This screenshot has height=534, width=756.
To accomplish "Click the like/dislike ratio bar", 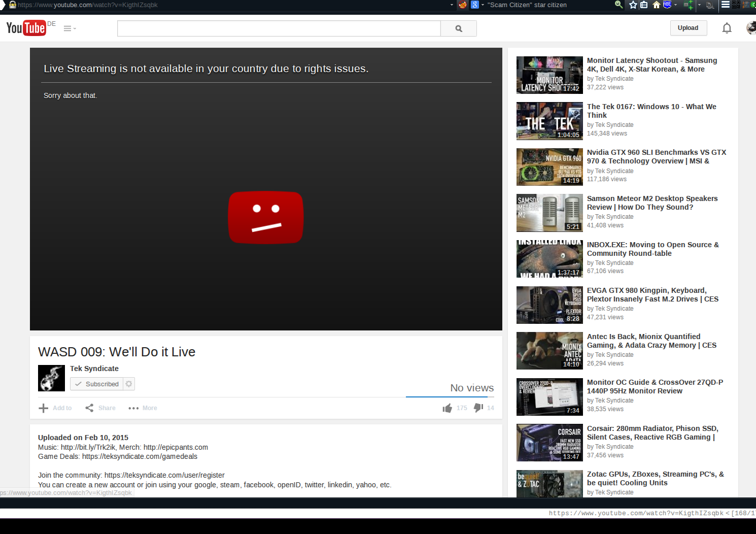I will (450, 397).
